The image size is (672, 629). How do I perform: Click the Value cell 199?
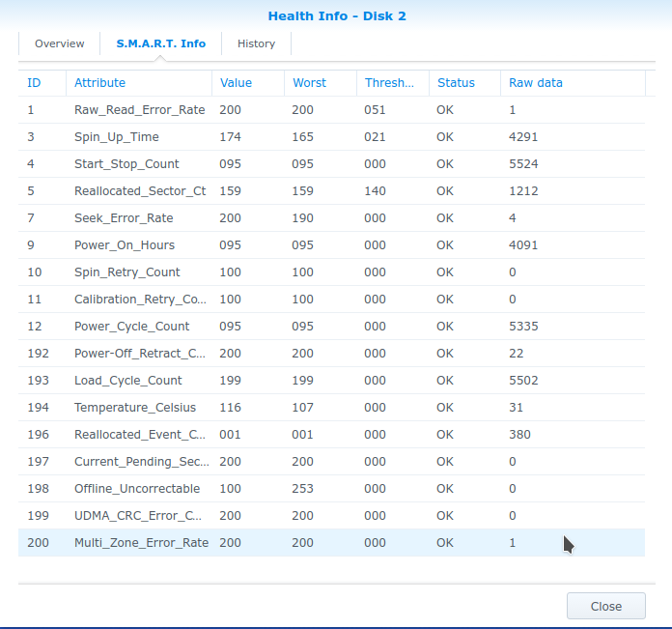point(230,380)
